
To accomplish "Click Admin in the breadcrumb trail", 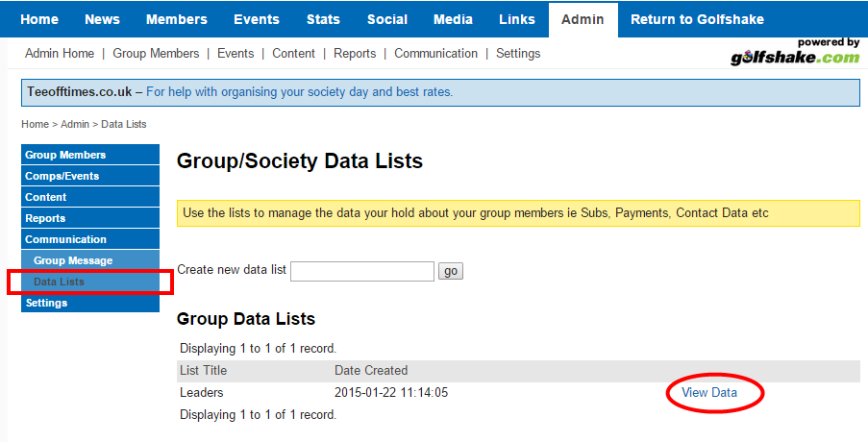I will click(x=75, y=124).
